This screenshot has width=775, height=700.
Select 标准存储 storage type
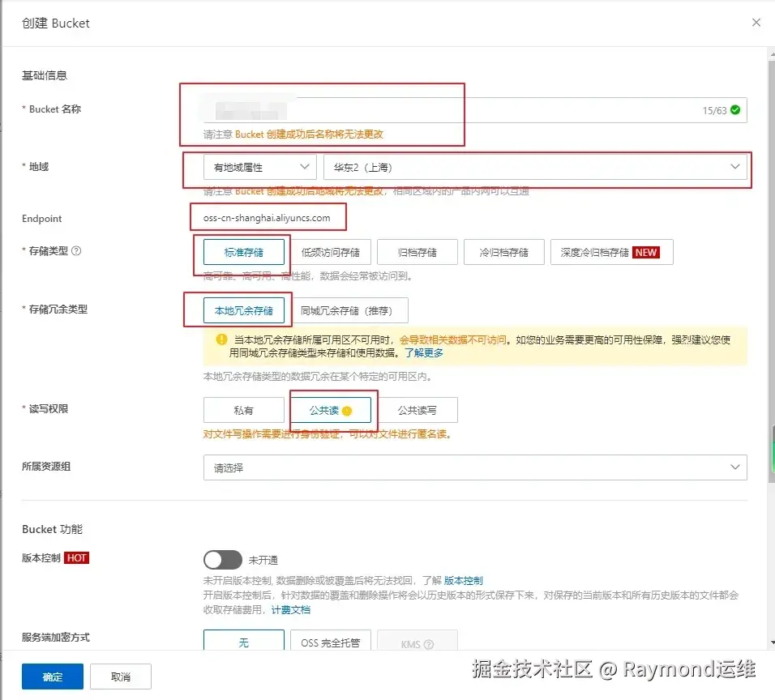point(244,252)
